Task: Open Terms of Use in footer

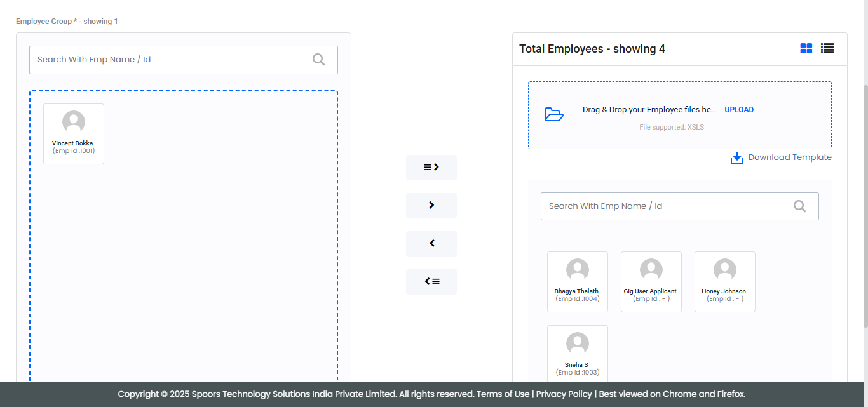Action: tap(503, 394)
